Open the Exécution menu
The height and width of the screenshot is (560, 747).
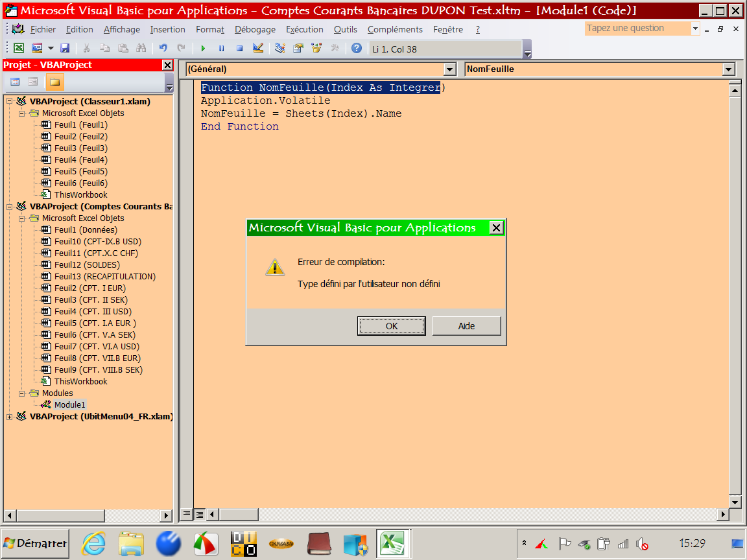[x=304, y=30]
